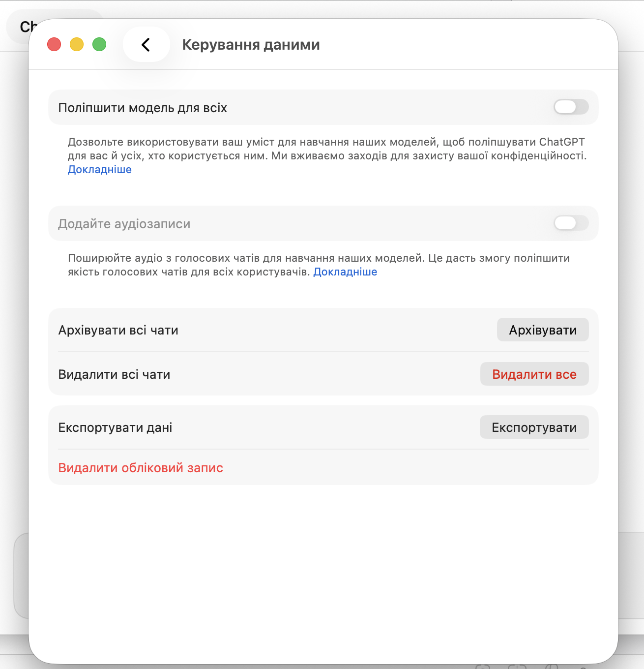Image resolution: width=644 pixels, height=669 pixels.
Task: Toggle the Додайте аудіозаписи switch
Action: pyautogui.click(x=571, y=223)
